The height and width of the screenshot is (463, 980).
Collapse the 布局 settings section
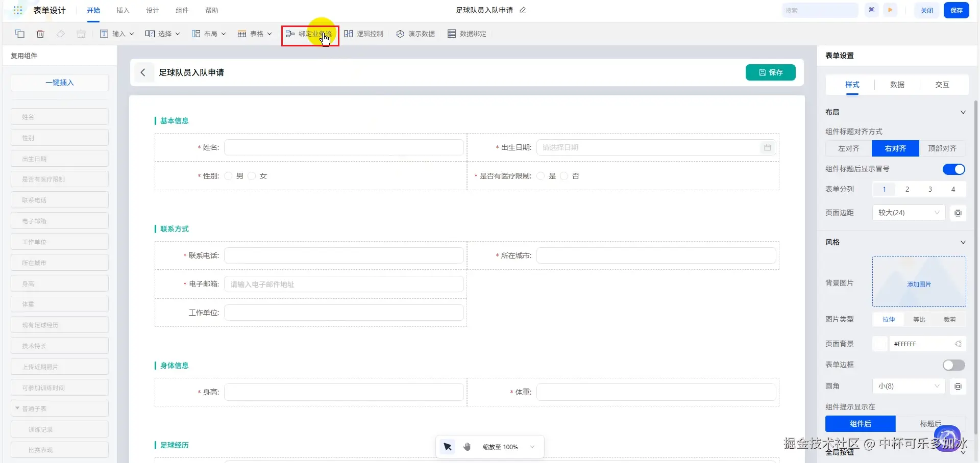pyautogui.click(x=963, y=112)
